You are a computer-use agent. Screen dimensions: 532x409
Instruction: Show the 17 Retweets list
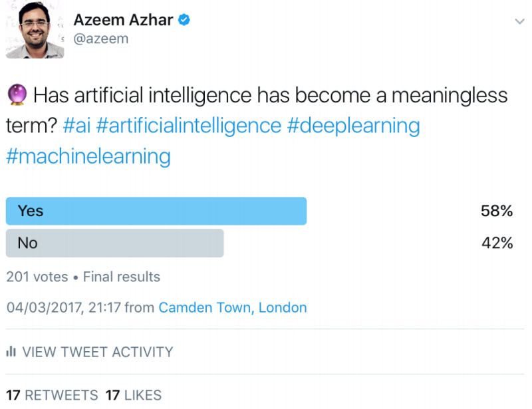[x=52, y=396]
